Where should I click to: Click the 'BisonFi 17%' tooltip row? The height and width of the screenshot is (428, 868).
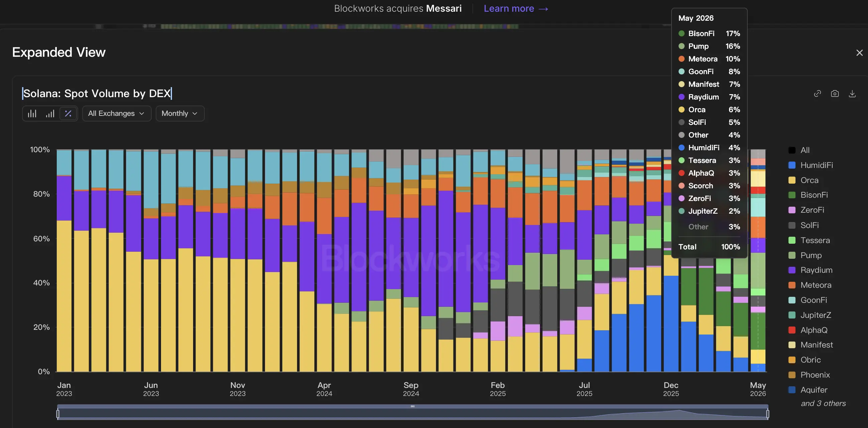(x=709, y=33)
